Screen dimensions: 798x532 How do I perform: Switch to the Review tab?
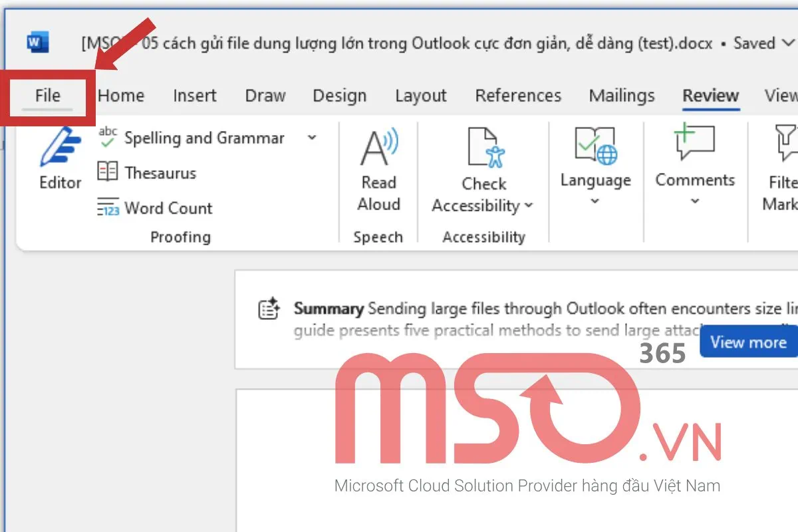(x=710, y=95)
